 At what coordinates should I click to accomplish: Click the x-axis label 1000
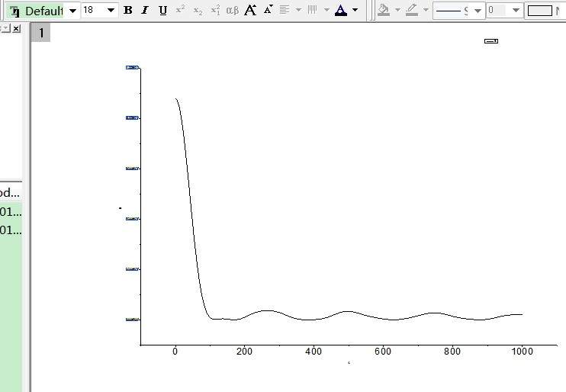[x=522, y=352]
